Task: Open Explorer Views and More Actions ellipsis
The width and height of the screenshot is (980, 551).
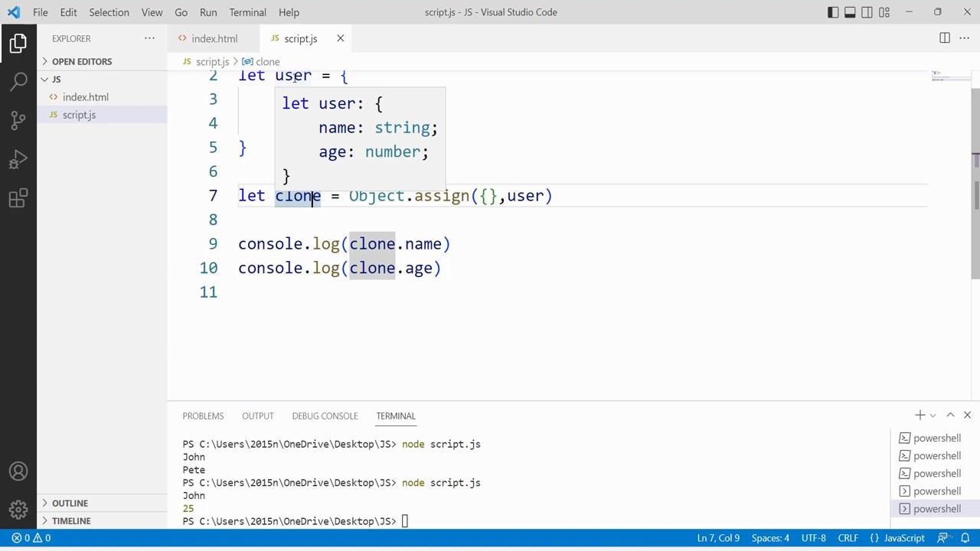Action: (149, 38)
